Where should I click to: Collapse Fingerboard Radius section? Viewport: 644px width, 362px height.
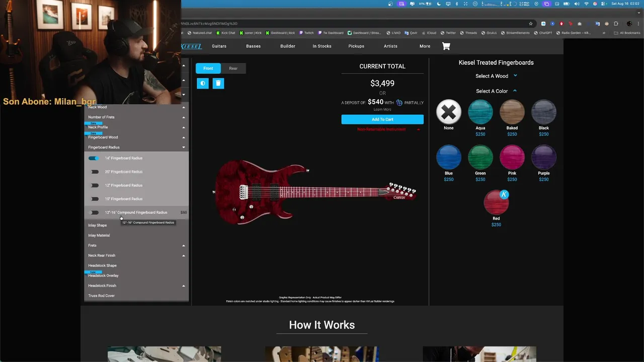pos(136,147)
